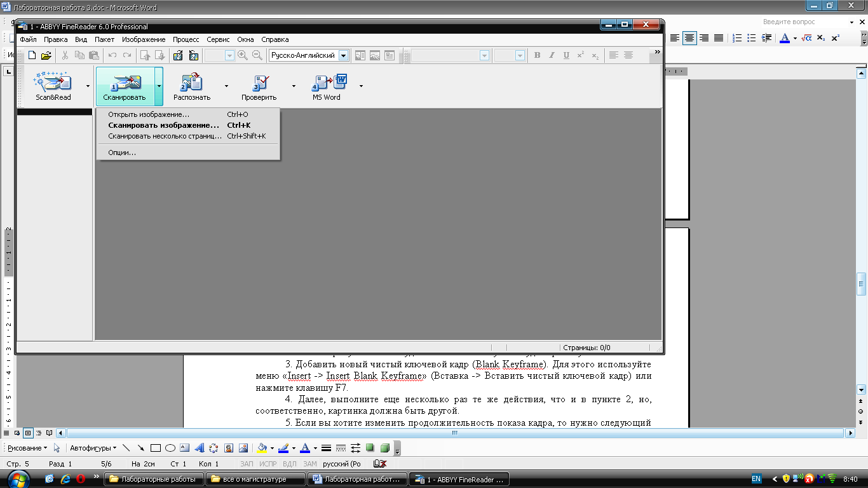Toggle align right in Word toolbar

704,38
